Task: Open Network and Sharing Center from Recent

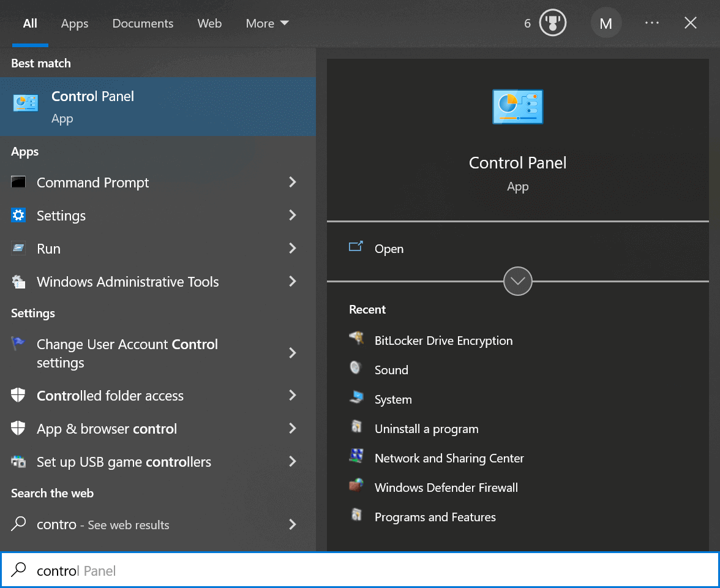Action: pyautogui.click(x=449, y=458)
